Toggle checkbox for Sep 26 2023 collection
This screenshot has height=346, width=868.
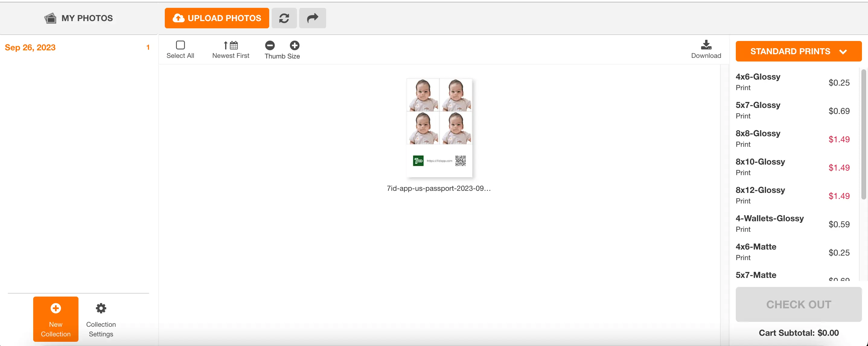coord(180,45)
